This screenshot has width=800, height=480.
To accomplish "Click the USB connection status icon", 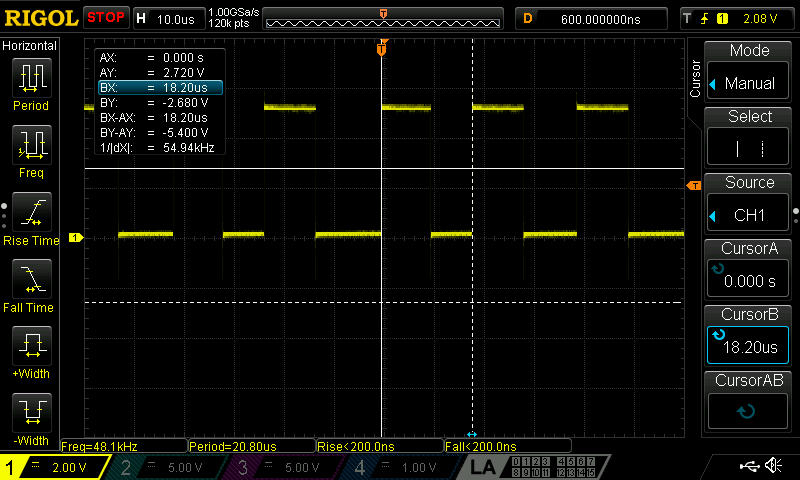I will [x=749, y=465].
